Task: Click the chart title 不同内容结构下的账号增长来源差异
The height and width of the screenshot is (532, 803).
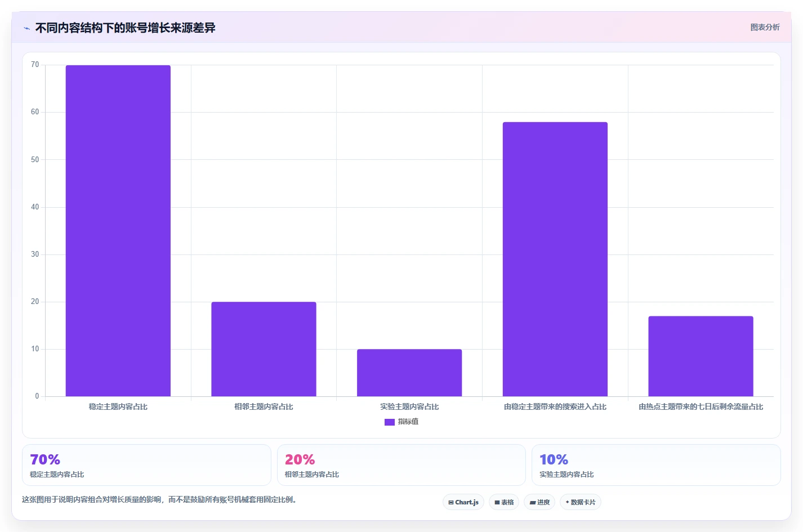Action: pos(125,28)
